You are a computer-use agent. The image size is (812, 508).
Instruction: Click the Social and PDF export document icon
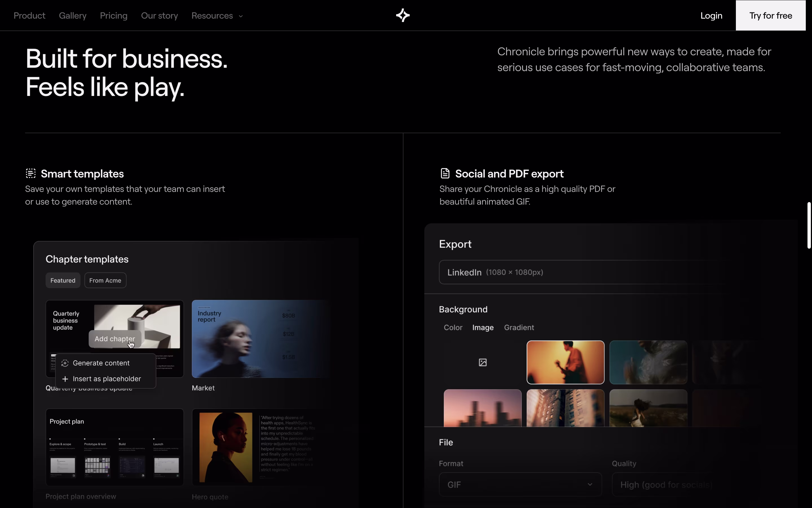pos(445,173)
